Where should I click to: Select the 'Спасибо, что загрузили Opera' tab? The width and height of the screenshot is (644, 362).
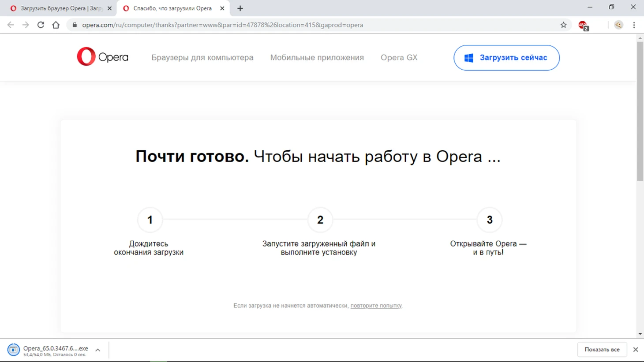tap(172, 8)
